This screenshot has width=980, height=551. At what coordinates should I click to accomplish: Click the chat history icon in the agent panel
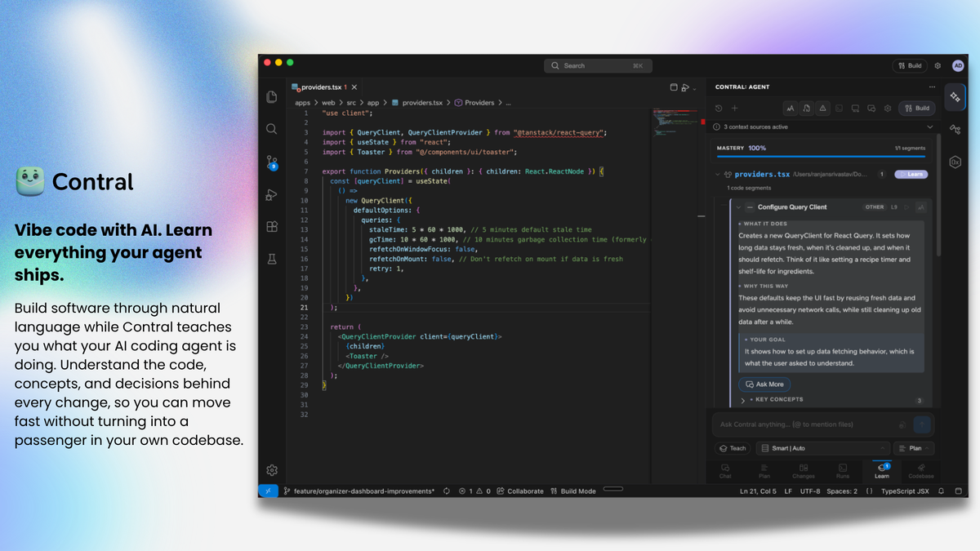(x=719, y=108)
